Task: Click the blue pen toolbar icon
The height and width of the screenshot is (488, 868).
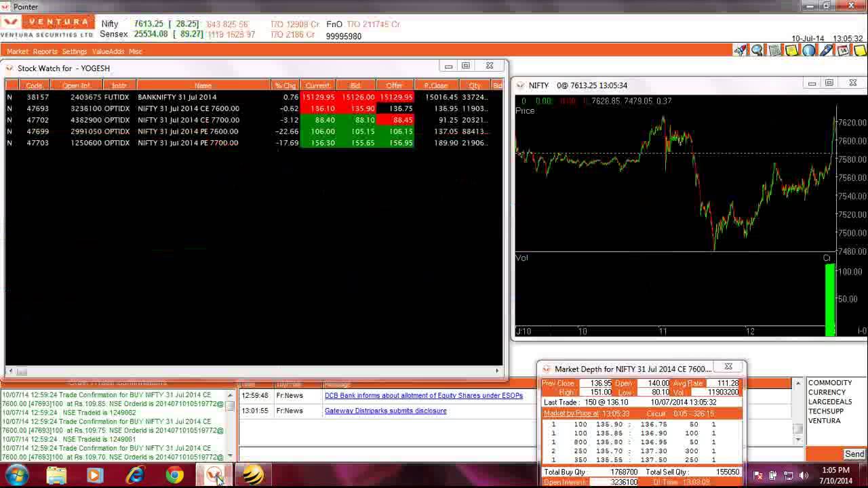Action: 826,50
